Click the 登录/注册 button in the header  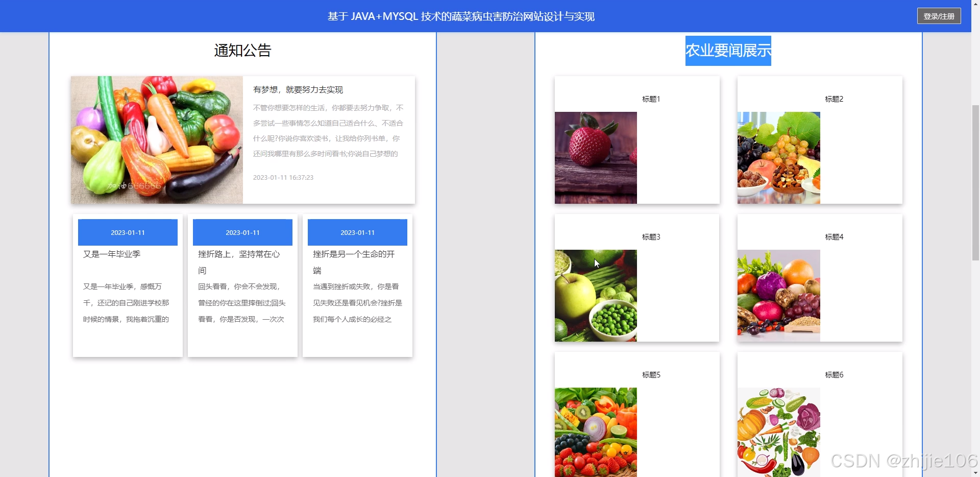[x=939, y=16]
